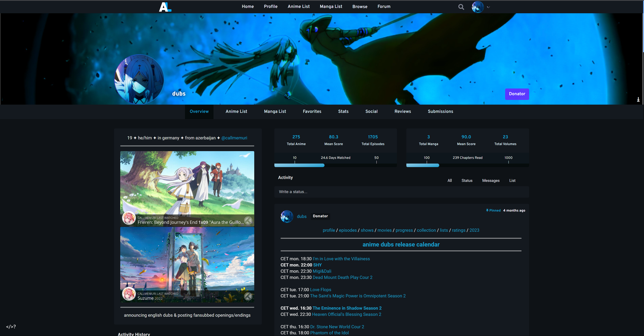Click the Trakt icon on Frieren card
This screenshot has width=644, height=336.
[x=248, y=220]
